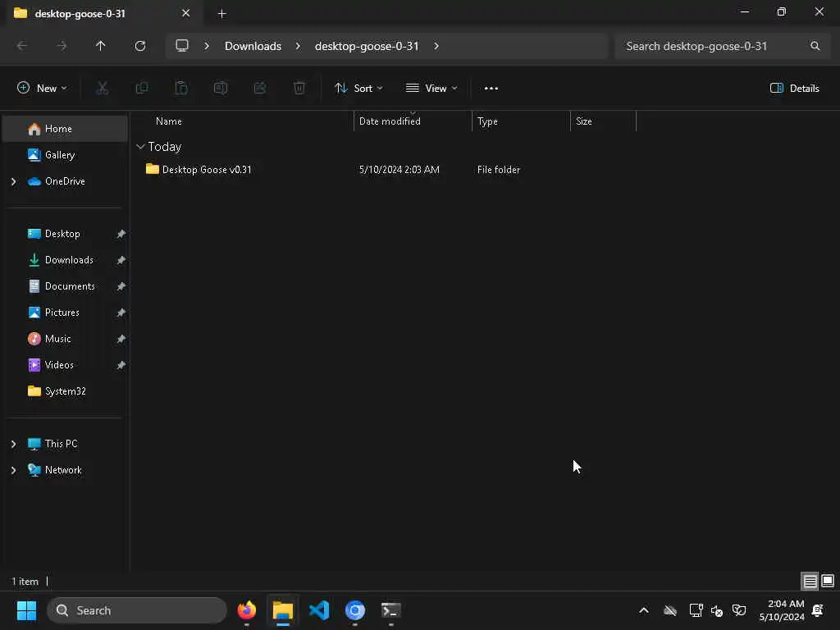The width and height of the screenshot is (840, 630).
Task: Open the Windows Start menu
Action: pos(26,610)
